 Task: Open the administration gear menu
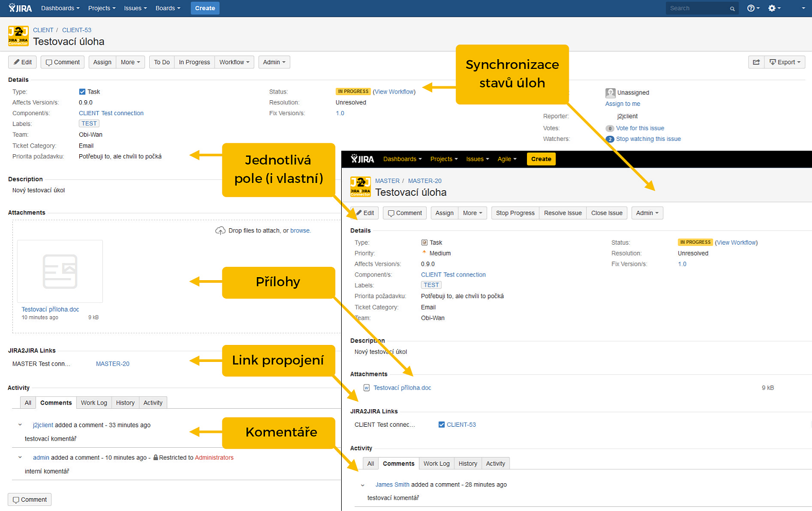pyautogui.click(x=774, y=8)
